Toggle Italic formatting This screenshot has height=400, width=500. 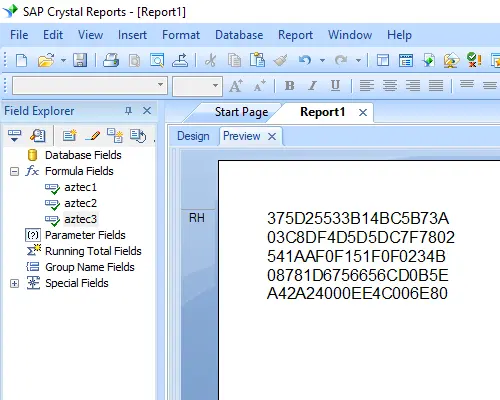pyautogui.click(x=312, y=86)
